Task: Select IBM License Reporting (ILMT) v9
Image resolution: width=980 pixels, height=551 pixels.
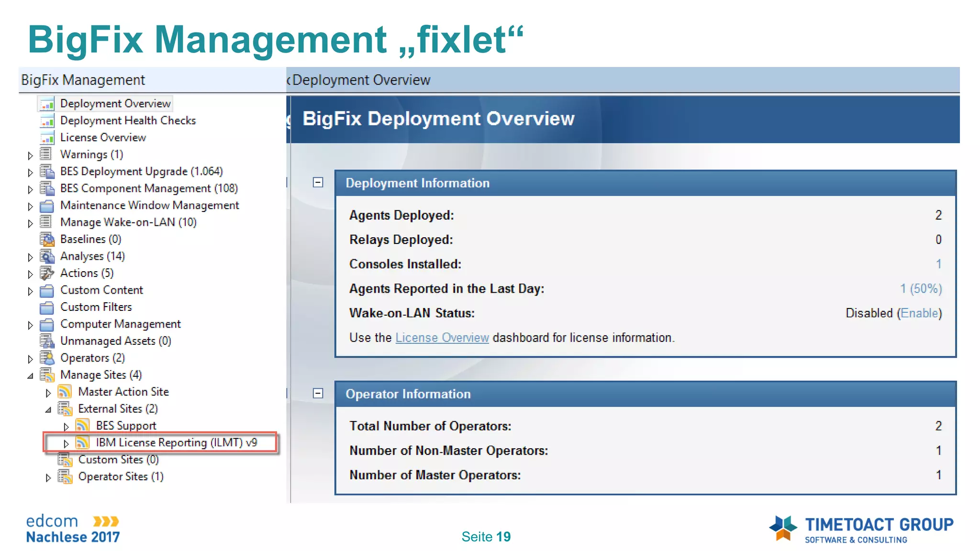Action: [176, 443]
